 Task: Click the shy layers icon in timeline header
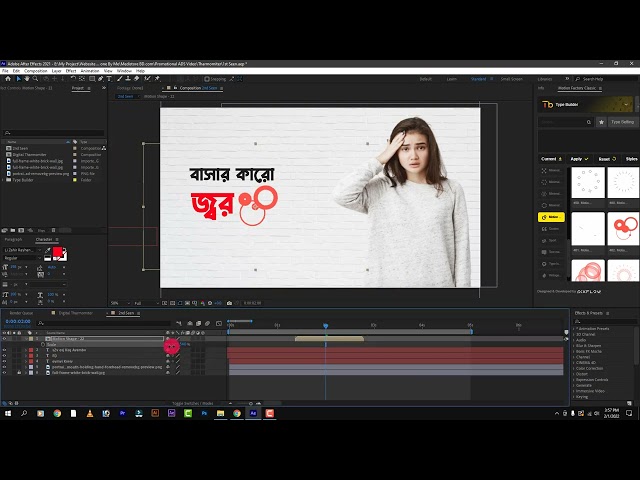(190, 323)
